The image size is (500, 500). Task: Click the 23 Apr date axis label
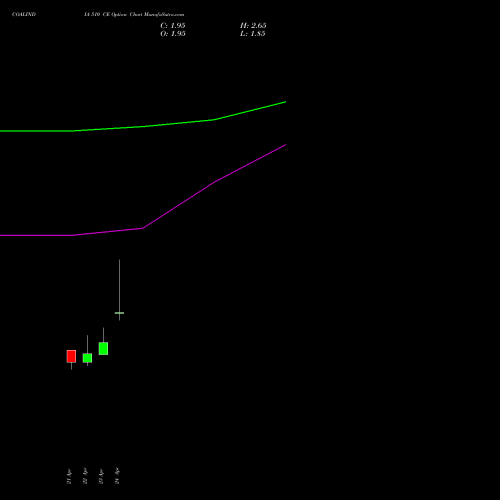coord(101,476)
